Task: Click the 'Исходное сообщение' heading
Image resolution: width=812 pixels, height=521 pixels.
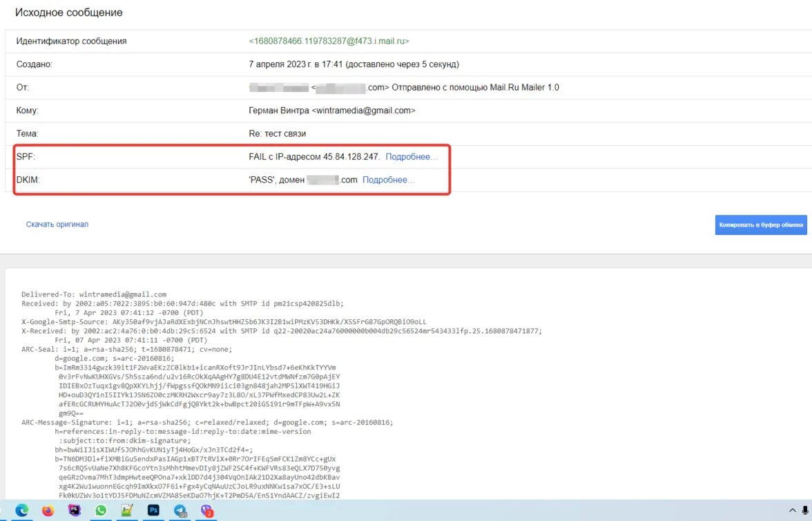Action: point(69,12)
